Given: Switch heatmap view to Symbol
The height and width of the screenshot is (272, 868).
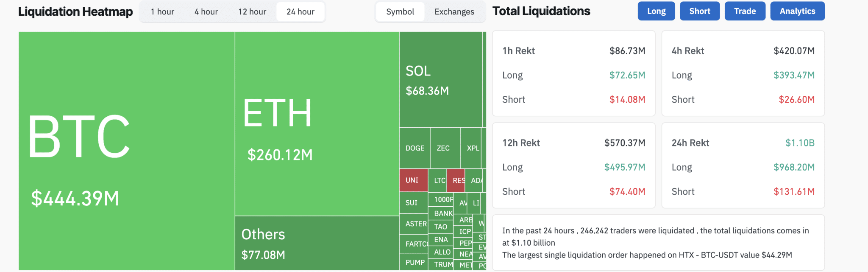Looking at the screenshot, I should coord(400,12).
